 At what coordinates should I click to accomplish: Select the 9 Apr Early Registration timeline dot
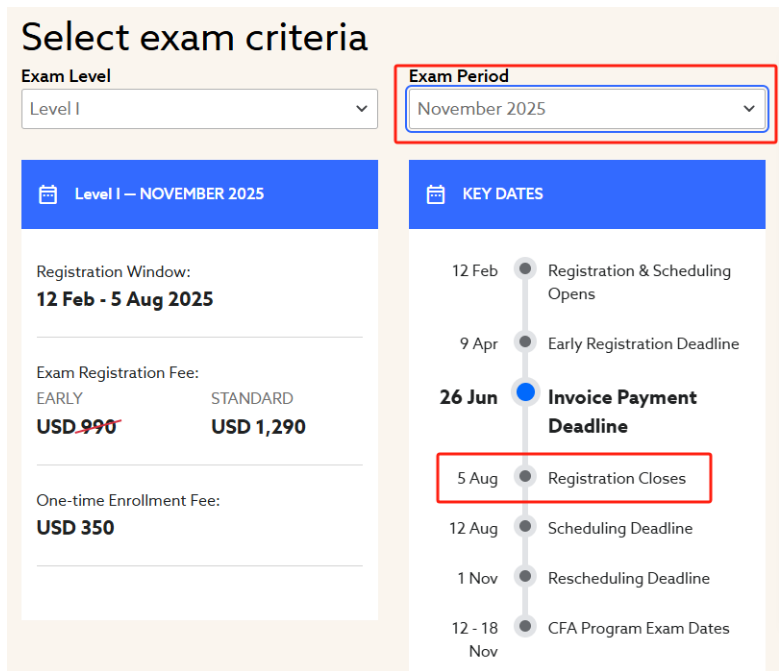tap(525, 341)
